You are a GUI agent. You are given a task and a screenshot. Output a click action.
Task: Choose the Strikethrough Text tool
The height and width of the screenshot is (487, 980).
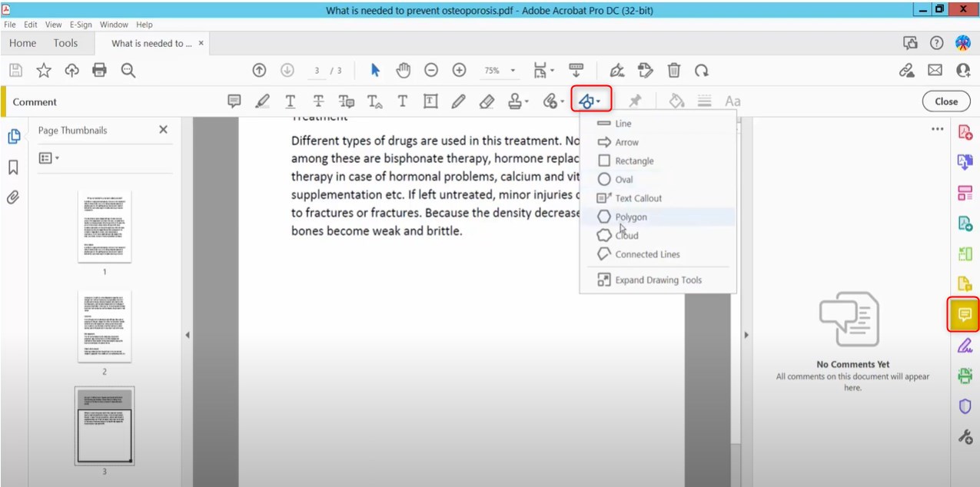pos(318,101)
